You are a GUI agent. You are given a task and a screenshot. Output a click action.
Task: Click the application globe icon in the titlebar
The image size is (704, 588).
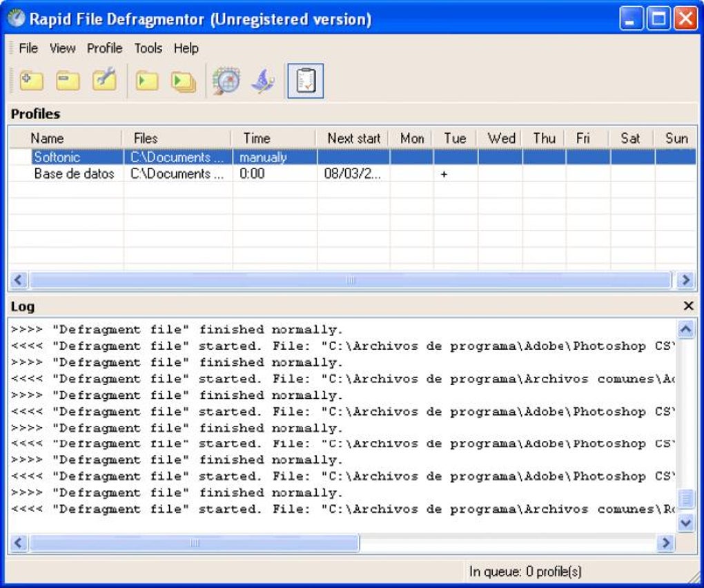pyautogui.click(x=15, y=18)
